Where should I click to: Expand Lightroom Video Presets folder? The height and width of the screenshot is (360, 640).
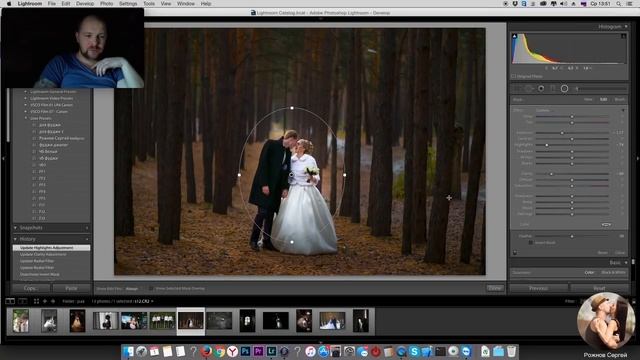click(x=26, y=98)
